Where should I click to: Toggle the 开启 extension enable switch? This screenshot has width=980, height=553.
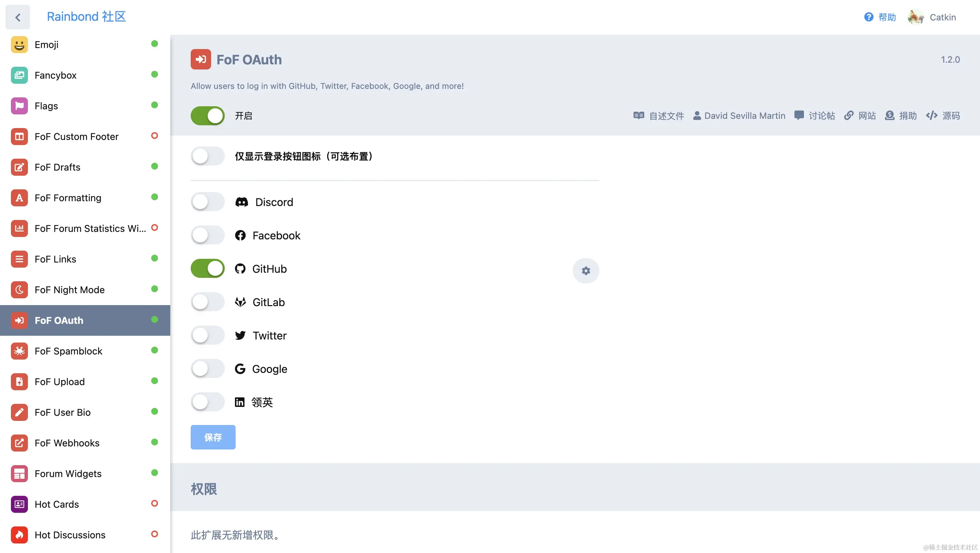point(207,116)
